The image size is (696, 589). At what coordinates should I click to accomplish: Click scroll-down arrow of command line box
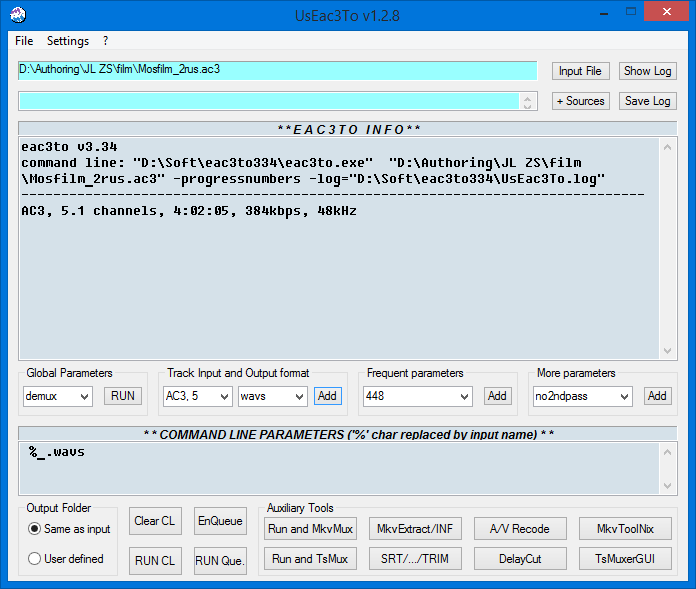[x=667, y=486]
